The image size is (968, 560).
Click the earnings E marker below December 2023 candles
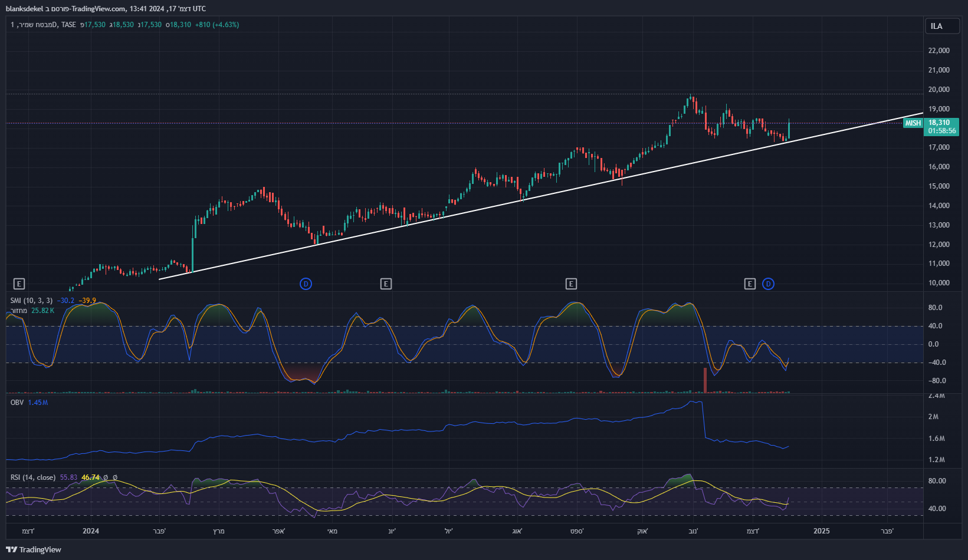click(19, 284)
